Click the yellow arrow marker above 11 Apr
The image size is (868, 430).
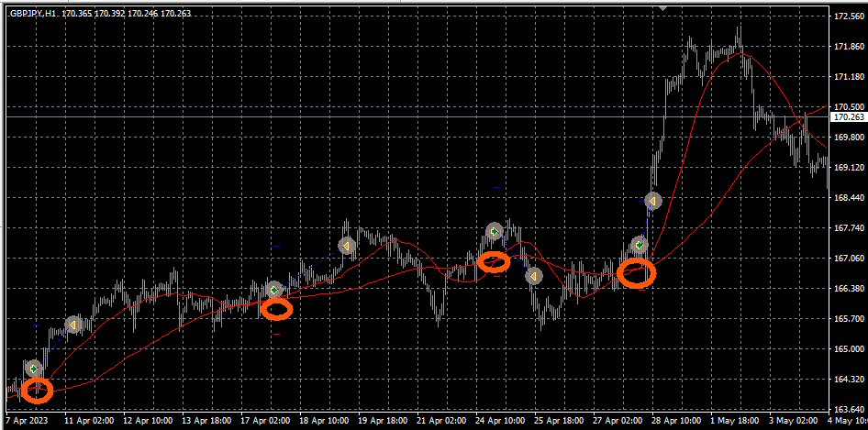tap(74, 325)
